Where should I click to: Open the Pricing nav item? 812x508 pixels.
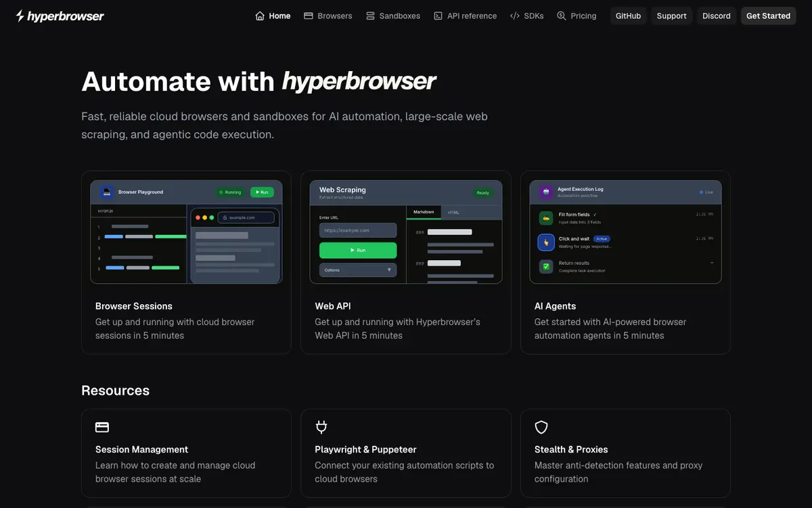pos(577,16)
